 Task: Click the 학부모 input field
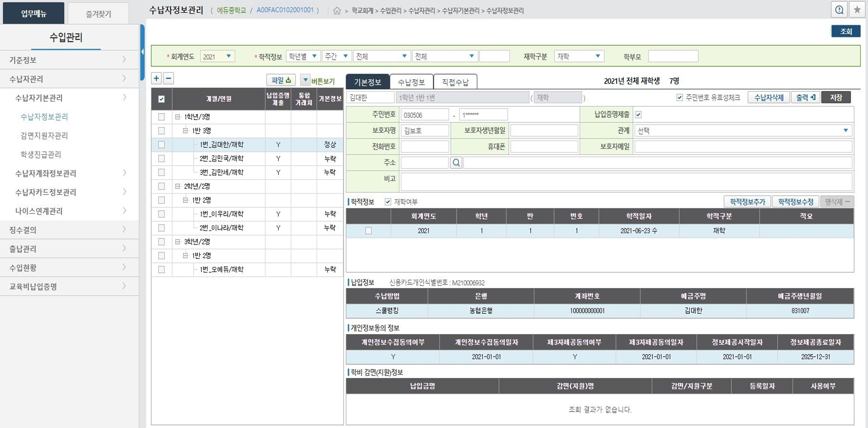673,56
